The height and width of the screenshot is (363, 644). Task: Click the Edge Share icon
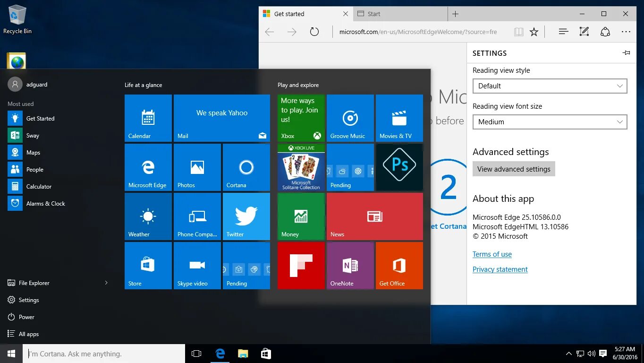coord(605,32)
